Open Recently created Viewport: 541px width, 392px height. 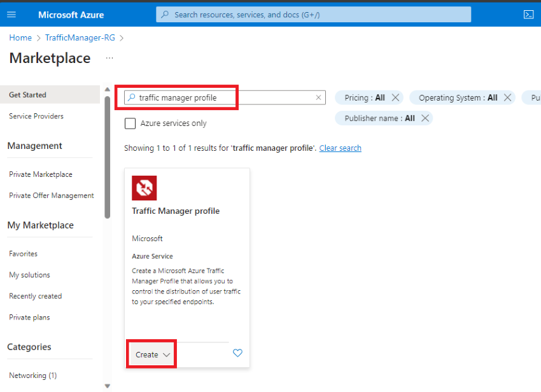tap(36, 296)
